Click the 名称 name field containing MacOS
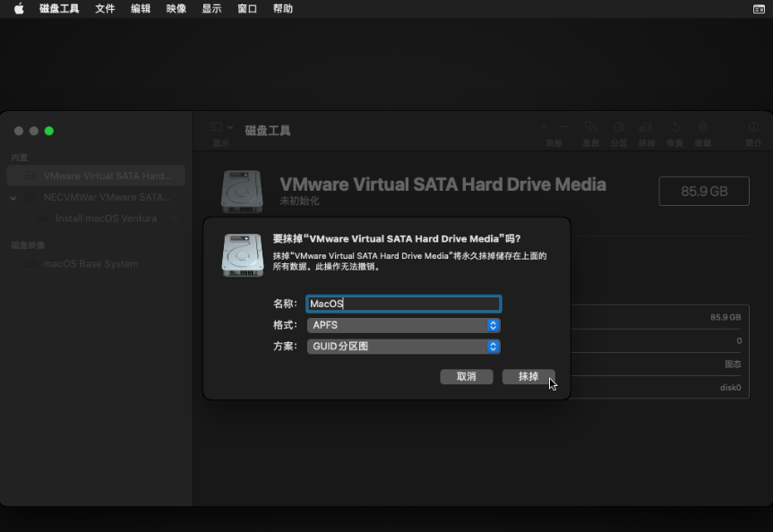Image resolution: width=773 pixels, height=532 pixels. click(x=403, y=304)
